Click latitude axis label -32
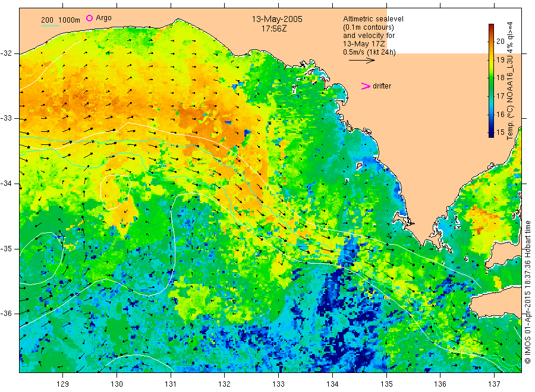 click(x=6, y=53)
